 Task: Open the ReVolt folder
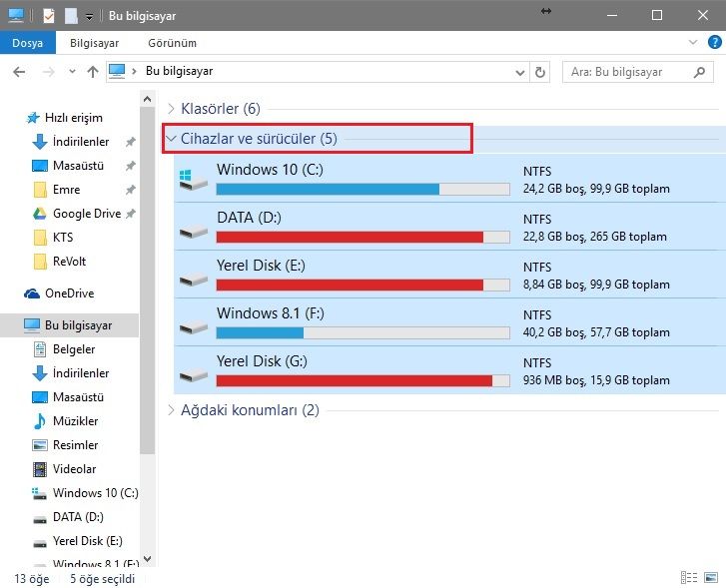coord(69,262)
